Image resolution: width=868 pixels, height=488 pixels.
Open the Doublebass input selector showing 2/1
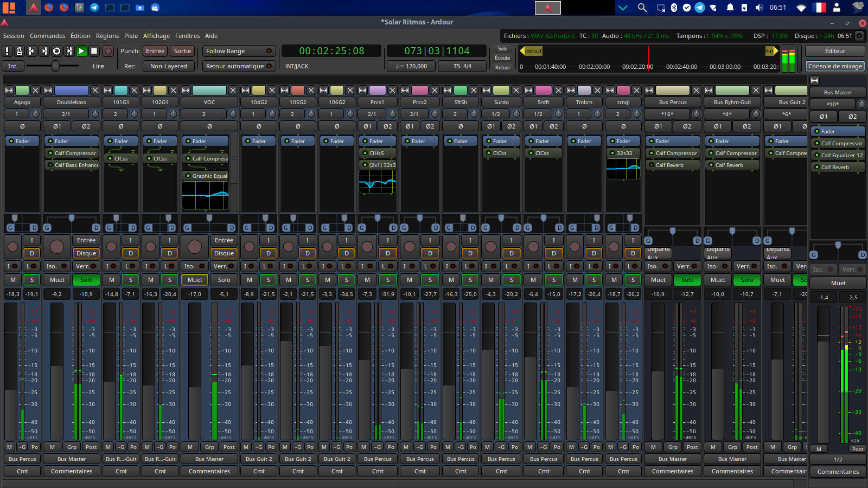point(66,114)
